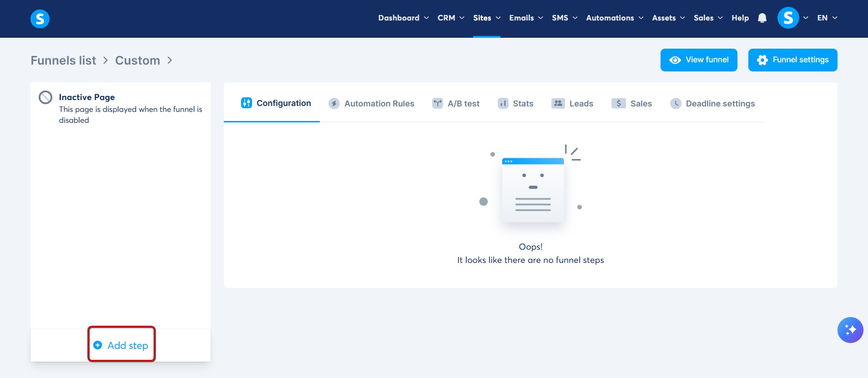868x378 pixels.
Task: Open the Assets dropdown
Action: (x=668, y=18)
